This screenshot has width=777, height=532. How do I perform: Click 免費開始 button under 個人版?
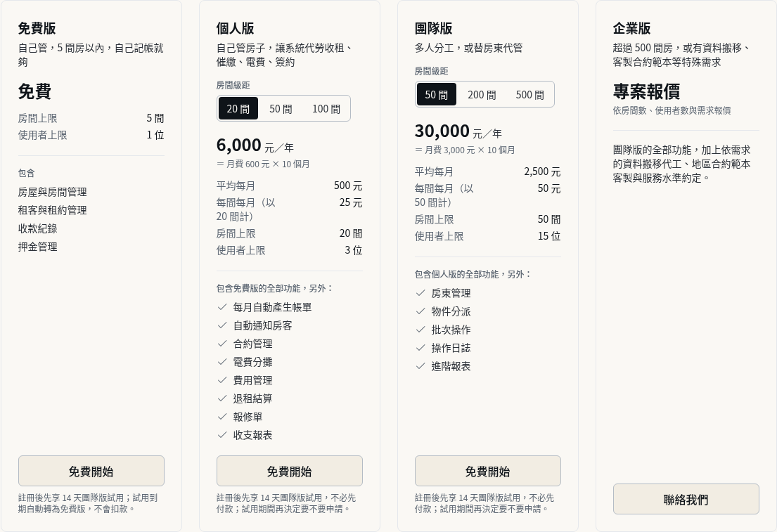[x=290, y=471]
